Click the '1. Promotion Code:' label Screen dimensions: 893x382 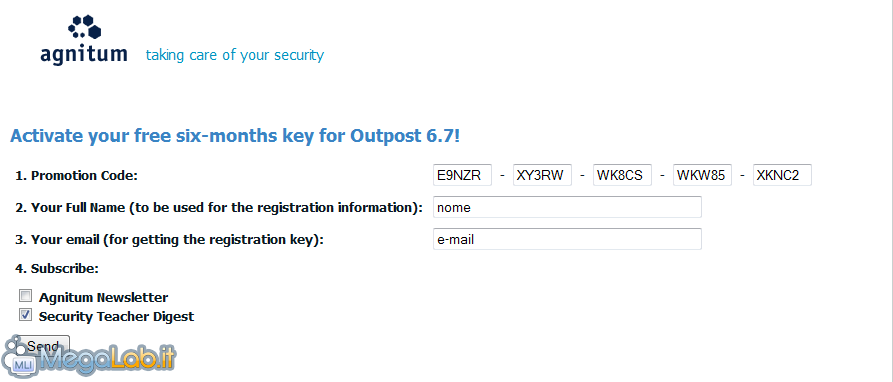(76, 175)
